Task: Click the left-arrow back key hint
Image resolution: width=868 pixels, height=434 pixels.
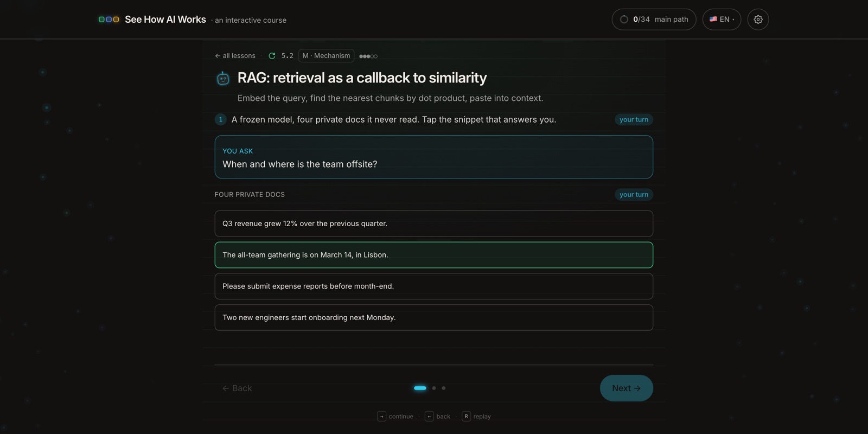Action: (429, 416)
